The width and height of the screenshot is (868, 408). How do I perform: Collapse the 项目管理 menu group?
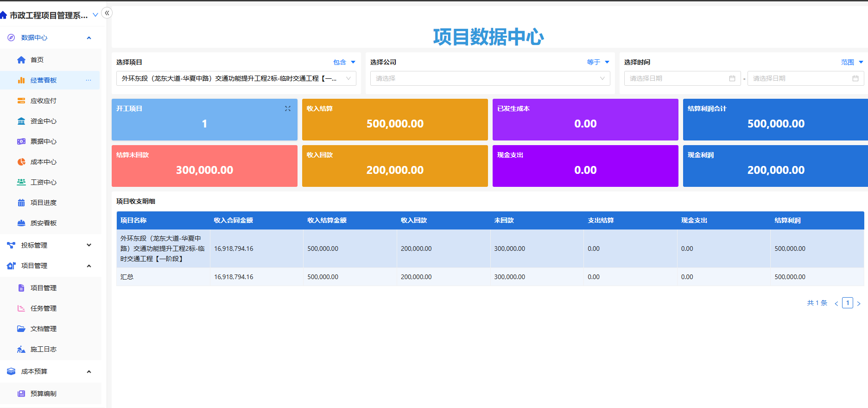tap(89, 266)
